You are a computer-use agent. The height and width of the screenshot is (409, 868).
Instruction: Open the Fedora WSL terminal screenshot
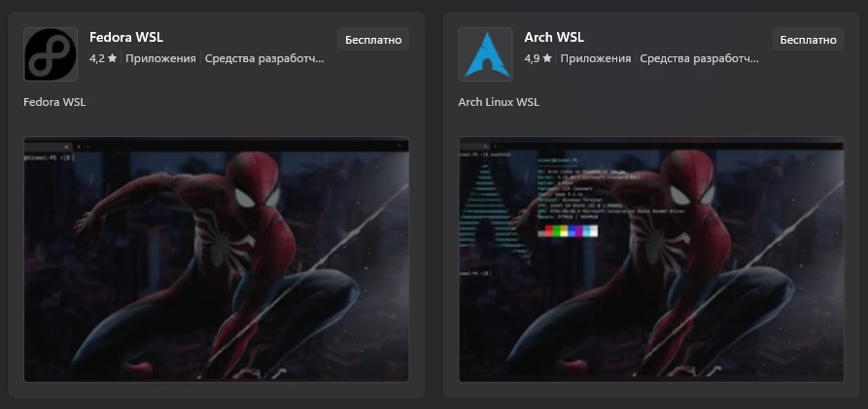pyautogui.click(x=217, y=259)
